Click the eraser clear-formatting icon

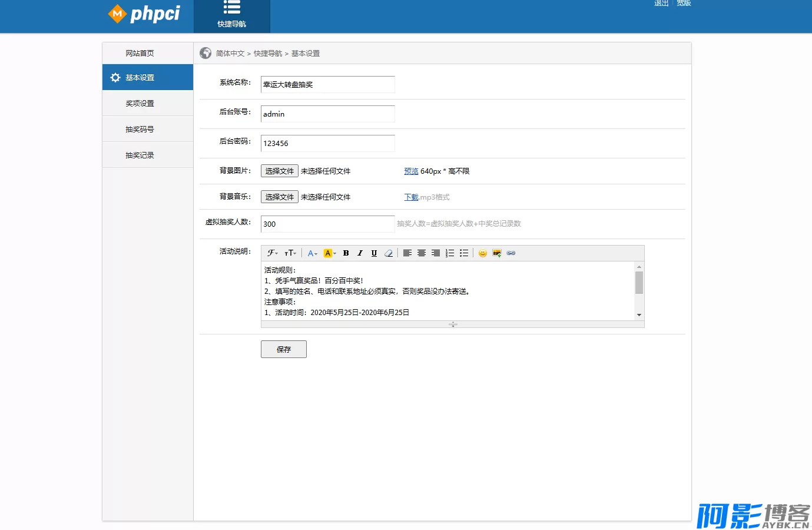pos(389,253)
